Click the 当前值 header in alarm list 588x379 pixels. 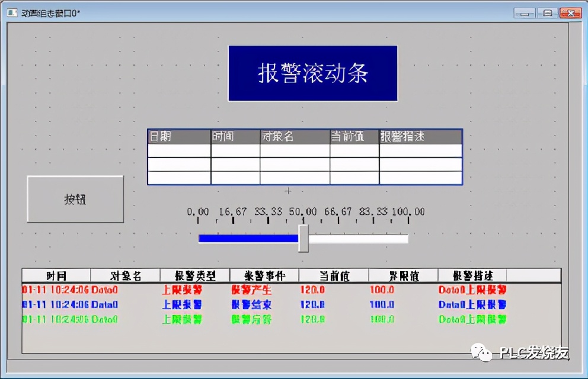[334, 275]
